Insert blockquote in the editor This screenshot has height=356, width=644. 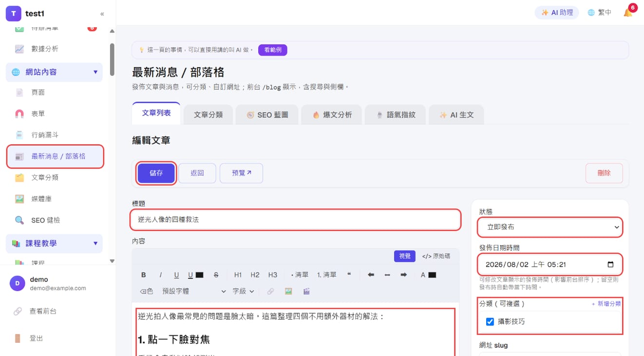coord(349,275)
